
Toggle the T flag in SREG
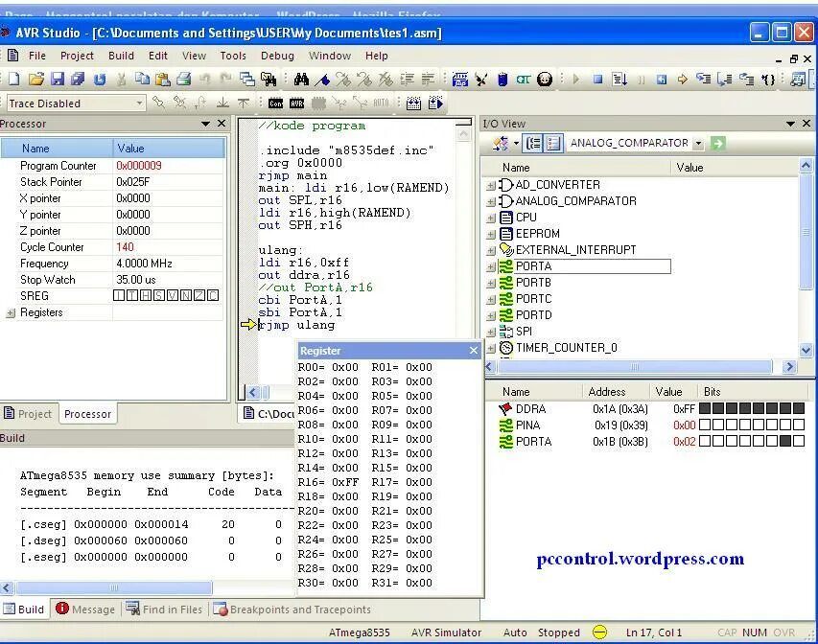coord(132,296)
